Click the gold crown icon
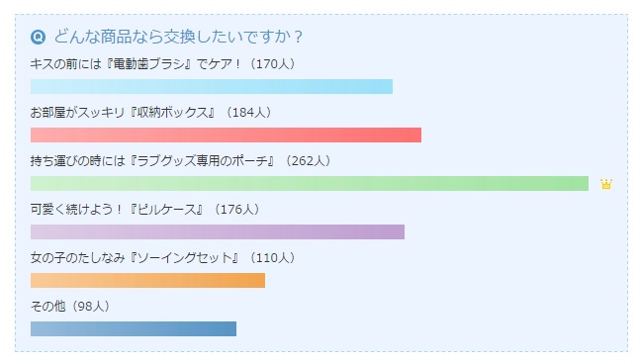This screenshot has height=364, width=640. coord(606,184)
